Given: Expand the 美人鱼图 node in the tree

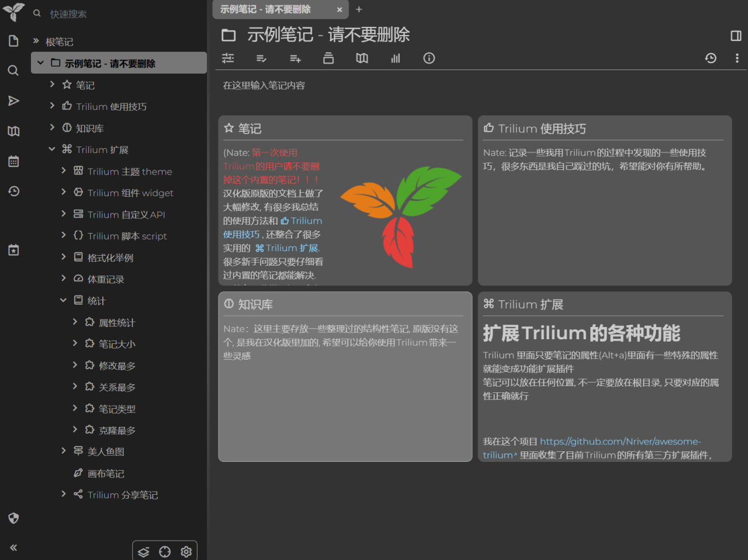Looking at the screenshot, I should 63,451.
